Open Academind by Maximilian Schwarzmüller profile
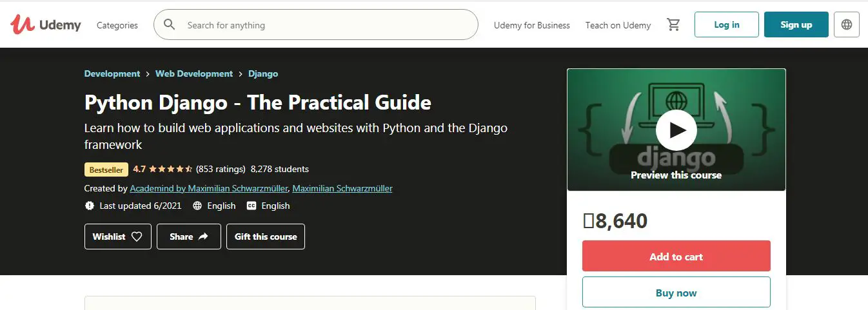Screen dimensions: 868x310 click(209, 189)
